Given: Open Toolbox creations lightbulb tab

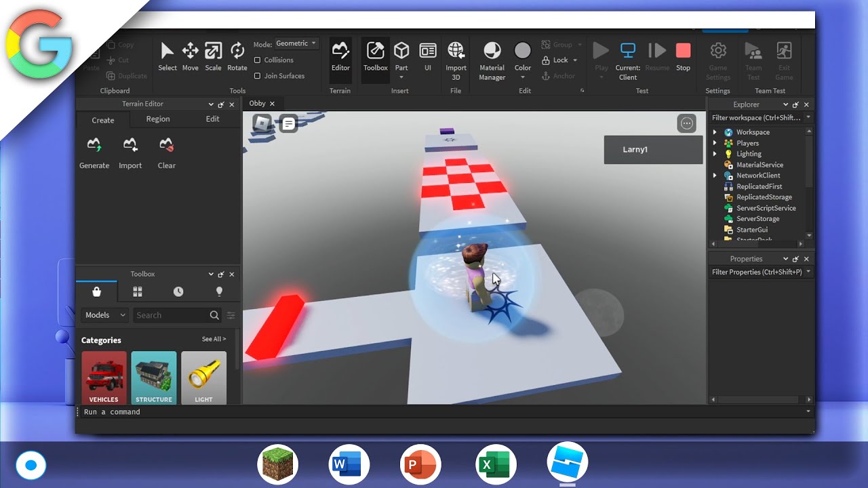Looking at the screenshot, I should [219, 291].
